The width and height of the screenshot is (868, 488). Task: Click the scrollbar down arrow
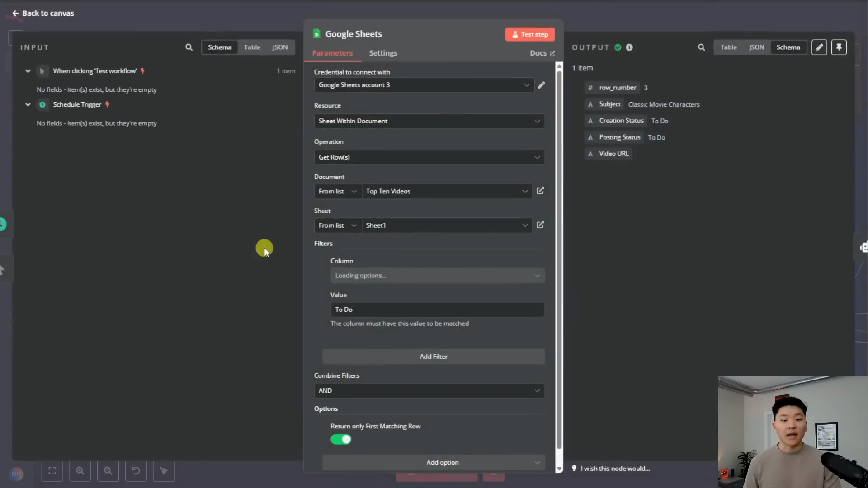pyautogui.click(x=559, y=469)
